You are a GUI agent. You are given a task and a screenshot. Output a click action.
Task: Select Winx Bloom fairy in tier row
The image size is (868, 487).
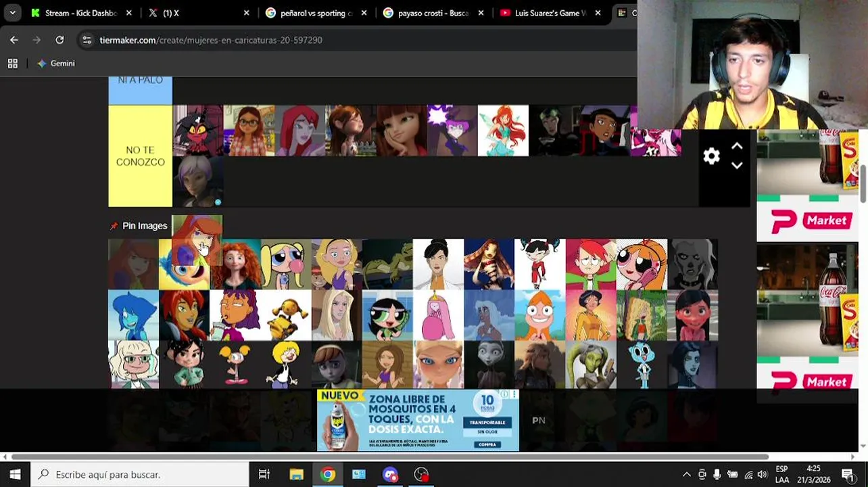(503, 131)
